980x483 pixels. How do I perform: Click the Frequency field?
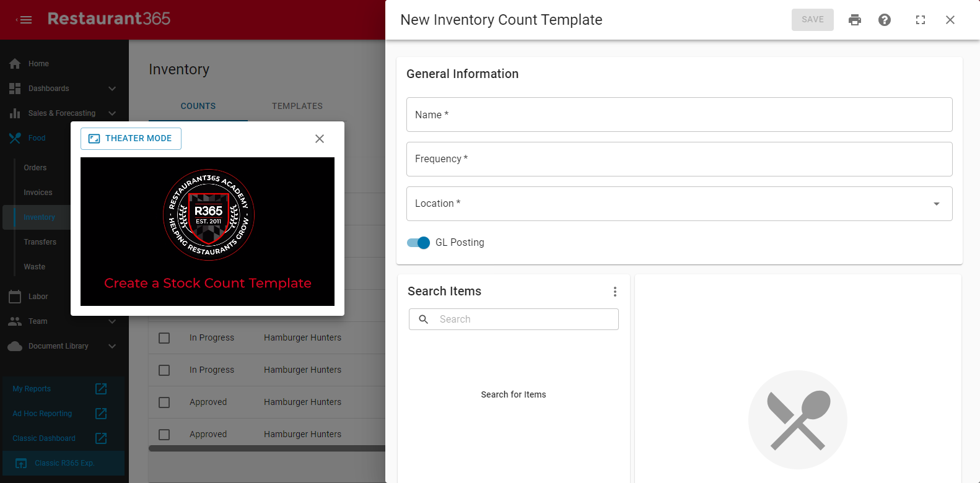tap(680, 159)
